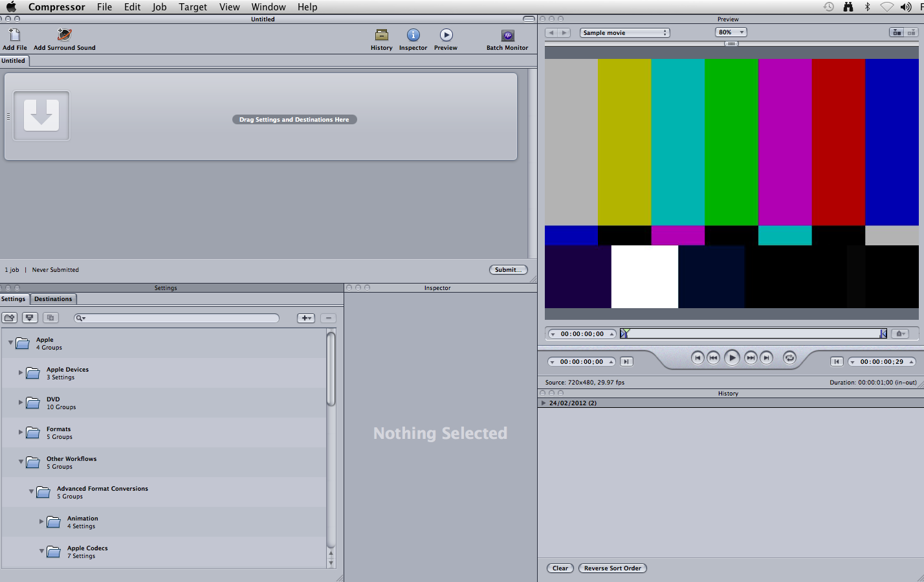This screenshot has height=582, width=924.
Task: Collapse the Apple group triangle
Action: coord(10,342)
